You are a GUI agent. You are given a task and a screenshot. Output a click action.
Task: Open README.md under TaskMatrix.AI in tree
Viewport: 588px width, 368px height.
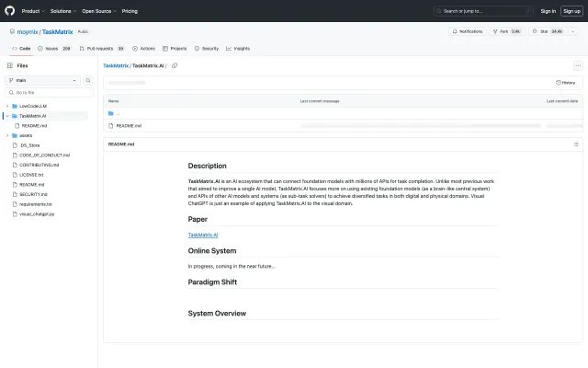click(34, 126)
